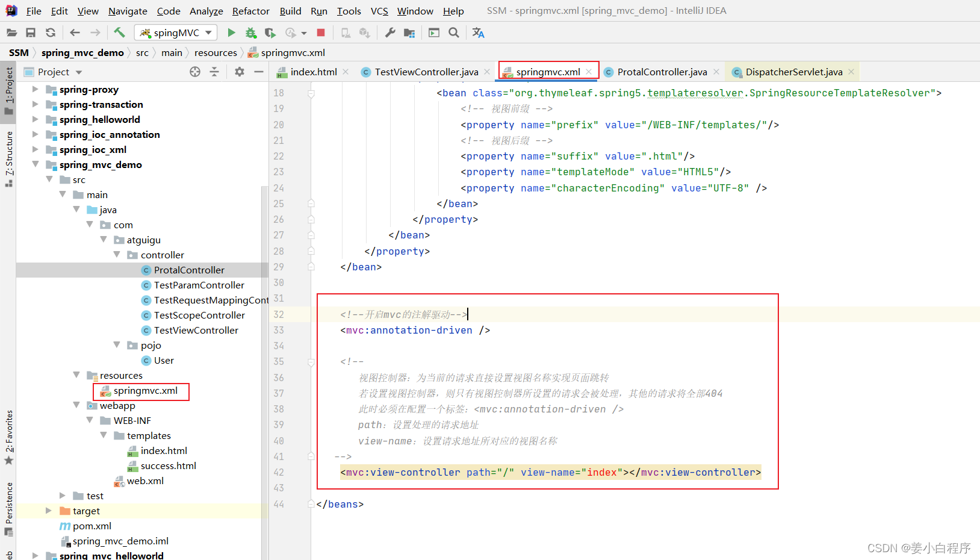Expand the target folder node
The image size is (980, 560).
[49, 511]
